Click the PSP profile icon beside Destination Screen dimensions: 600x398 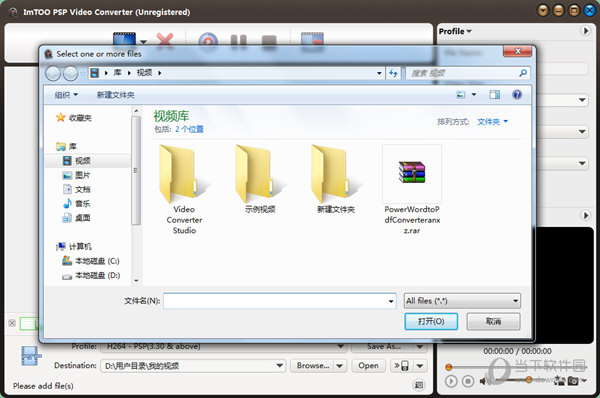click(31, 356)
